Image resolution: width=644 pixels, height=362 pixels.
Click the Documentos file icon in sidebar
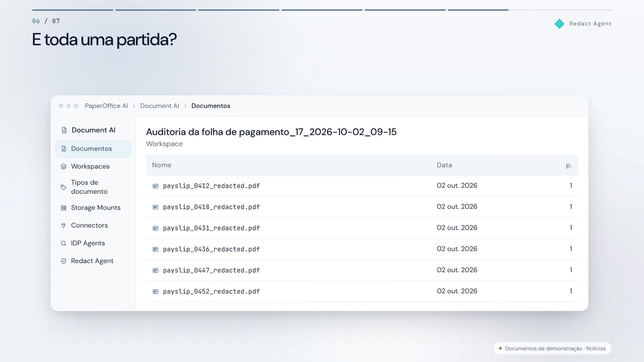pyautogui.click(x=64, y=149)
